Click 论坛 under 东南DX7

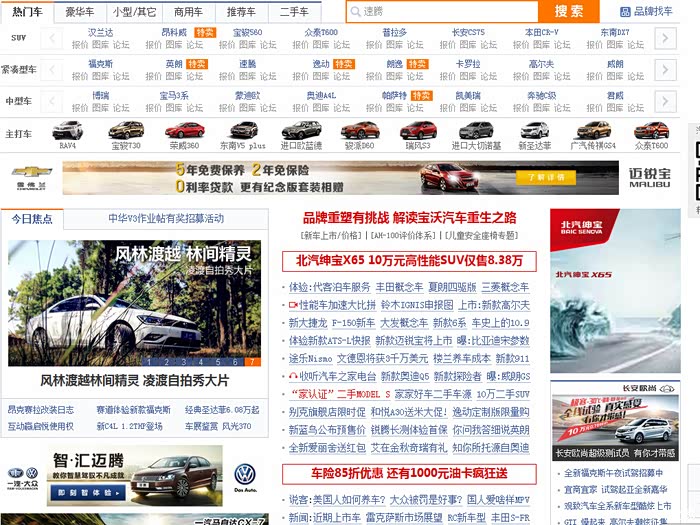click(636, 45)
